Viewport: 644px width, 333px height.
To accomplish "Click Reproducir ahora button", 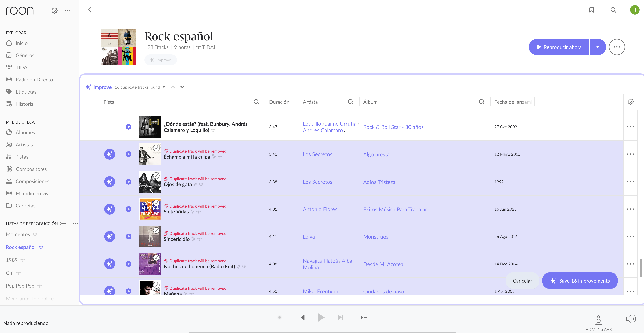I will [559, 47].
